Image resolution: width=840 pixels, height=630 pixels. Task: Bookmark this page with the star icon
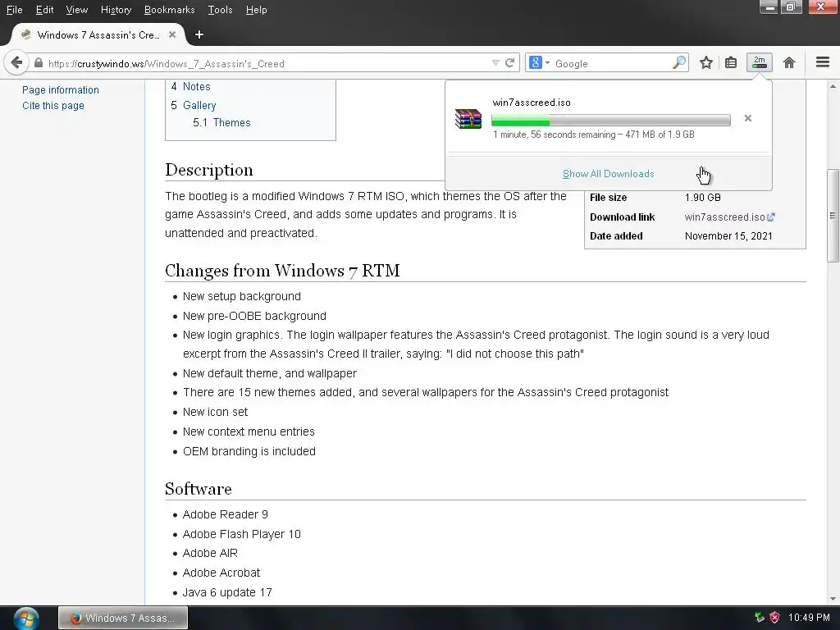pyautogui.click(x=706, y=62)
